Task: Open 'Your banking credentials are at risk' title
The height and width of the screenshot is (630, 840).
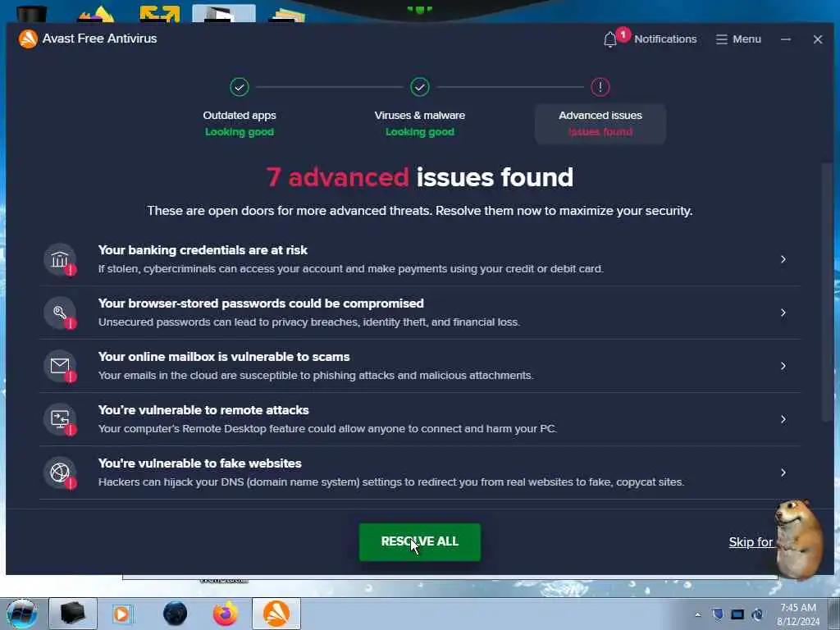Action: coord(203,250)
